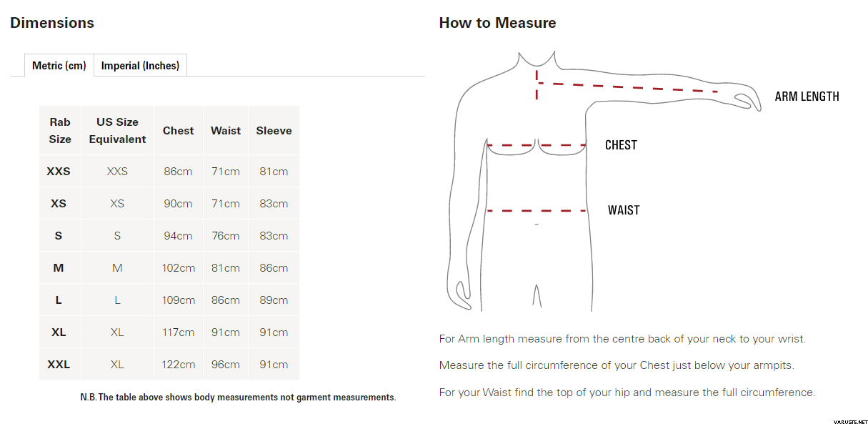The height and width of the screenshot is (424, 868).
Task: Click the blue L US size link
Action: click(117, 300)
